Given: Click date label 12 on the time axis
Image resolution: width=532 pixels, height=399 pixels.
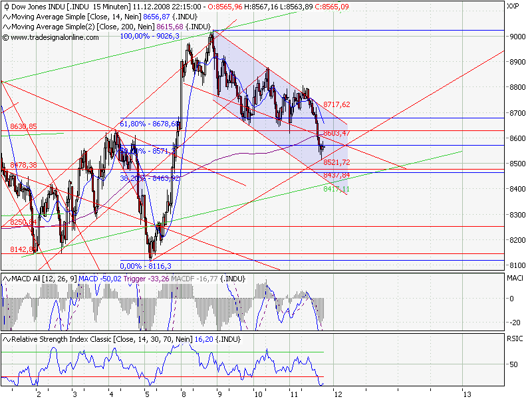Looking at the screenshot, I should 338,394.
